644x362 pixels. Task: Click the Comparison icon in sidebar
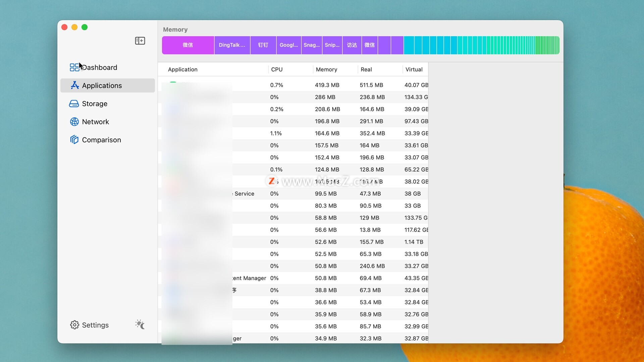click(x=74, y=140)
